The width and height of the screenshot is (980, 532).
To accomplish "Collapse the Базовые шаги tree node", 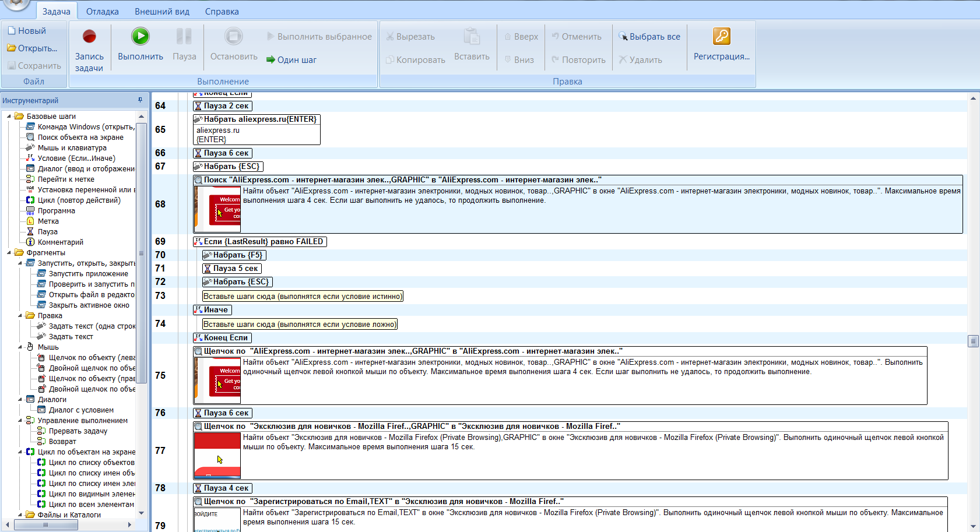I will [9, 117].
